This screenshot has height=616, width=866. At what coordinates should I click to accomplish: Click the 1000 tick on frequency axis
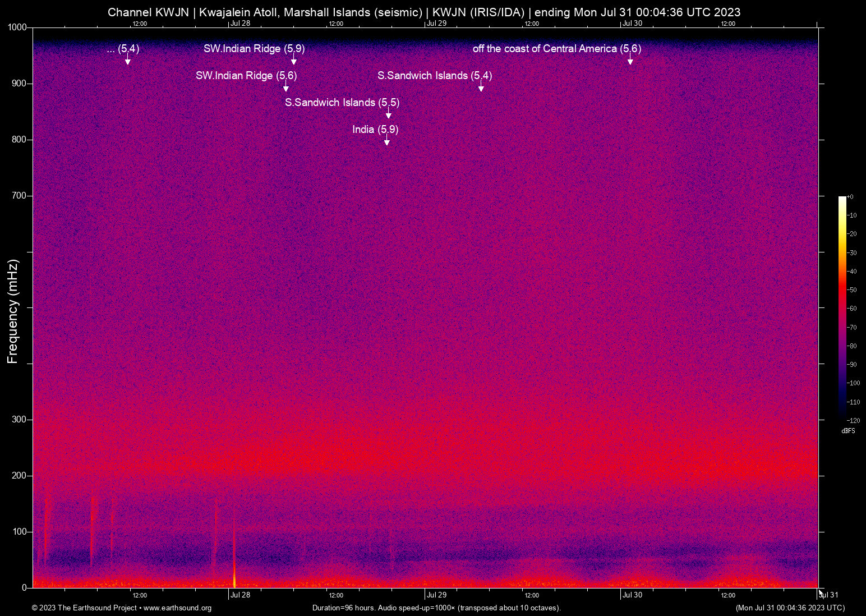(17, 27)
